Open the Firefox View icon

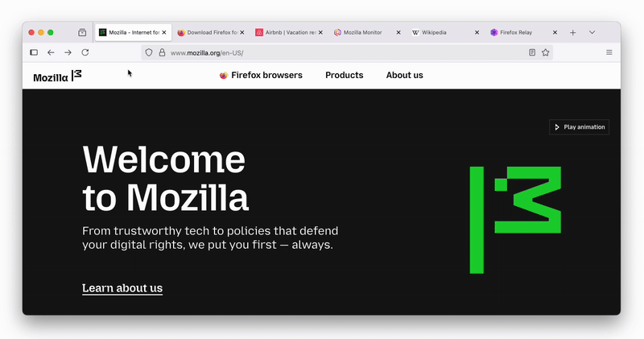pyautogui.click(x=82, y=32)
